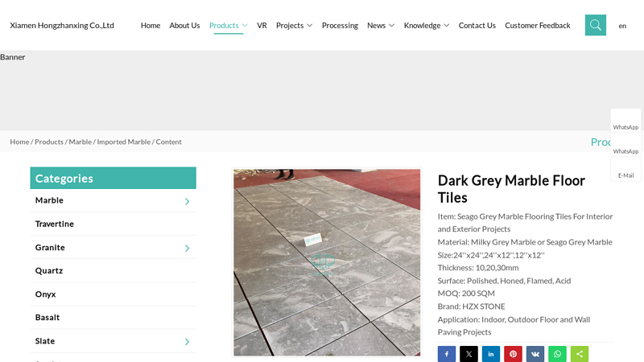Viewport: 644px width, 362px height.
Task: Share the product on Facebook
Action: click(x=447, y=354)
